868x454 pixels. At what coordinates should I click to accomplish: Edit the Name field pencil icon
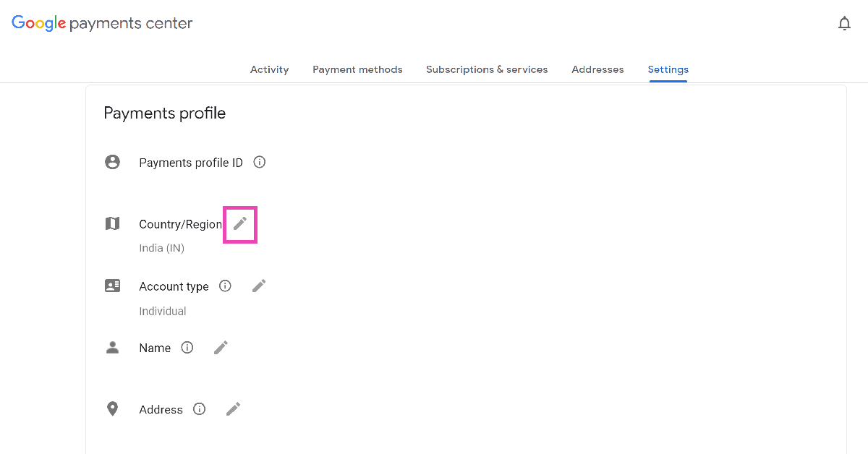tap(221, 348)
